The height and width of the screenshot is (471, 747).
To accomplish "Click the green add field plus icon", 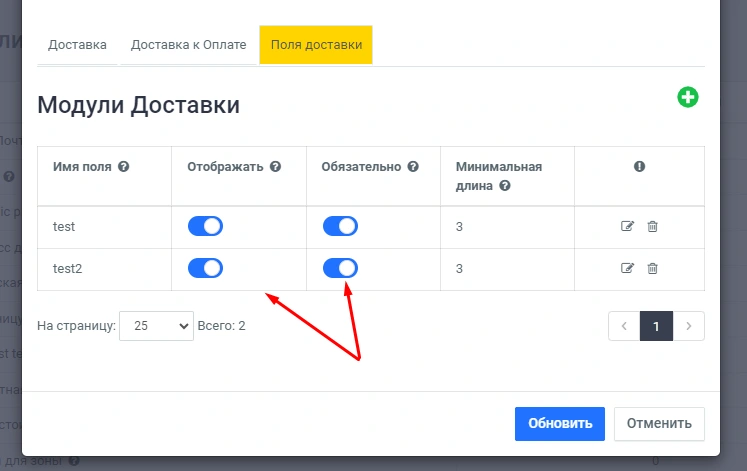I will [x=688, y=97].
